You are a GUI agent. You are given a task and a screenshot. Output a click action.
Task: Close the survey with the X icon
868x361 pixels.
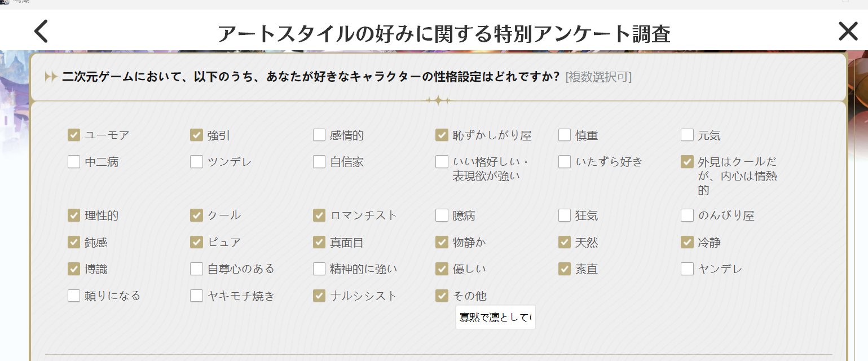click(848, 32)
